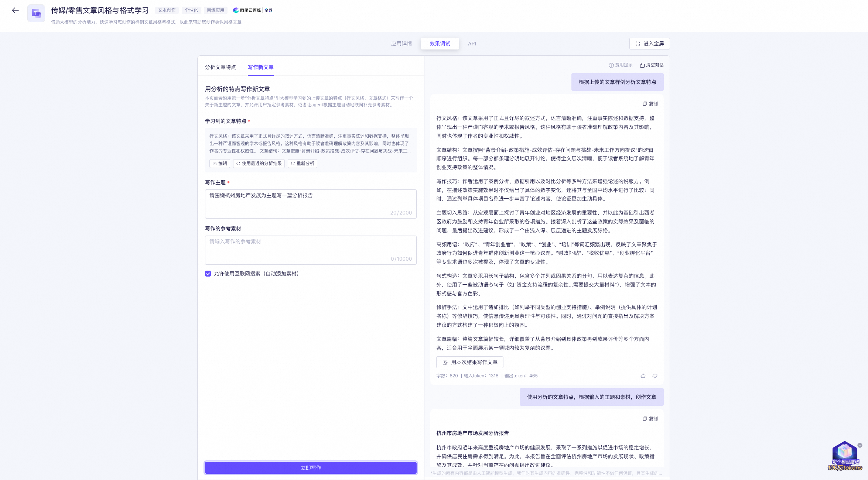Image resolution: width=868 pixels, height=480 pixels.
Task: Enter fullscreen with 进入全屏
Action: pos(649,44)
